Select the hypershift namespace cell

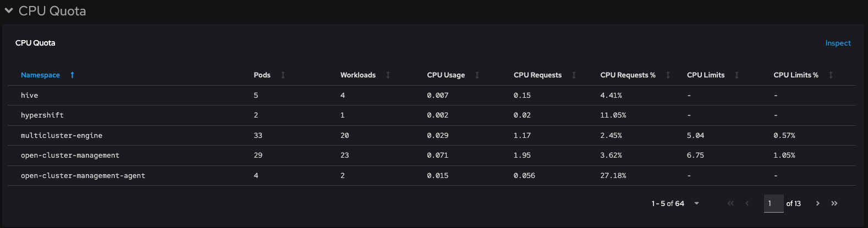42,115
